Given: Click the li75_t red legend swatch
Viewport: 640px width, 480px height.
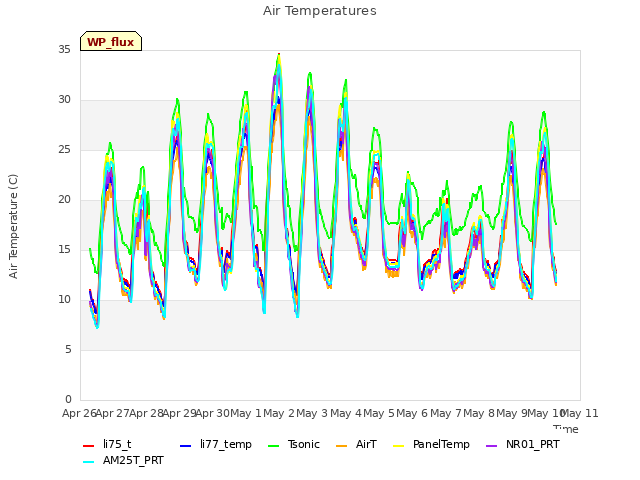Looking at the screenshot, I should 88,446.
